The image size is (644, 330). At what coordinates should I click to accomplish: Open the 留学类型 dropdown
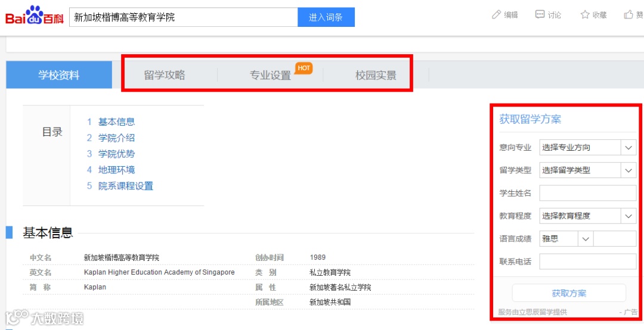pyautogui.click(x=588, y=170)
